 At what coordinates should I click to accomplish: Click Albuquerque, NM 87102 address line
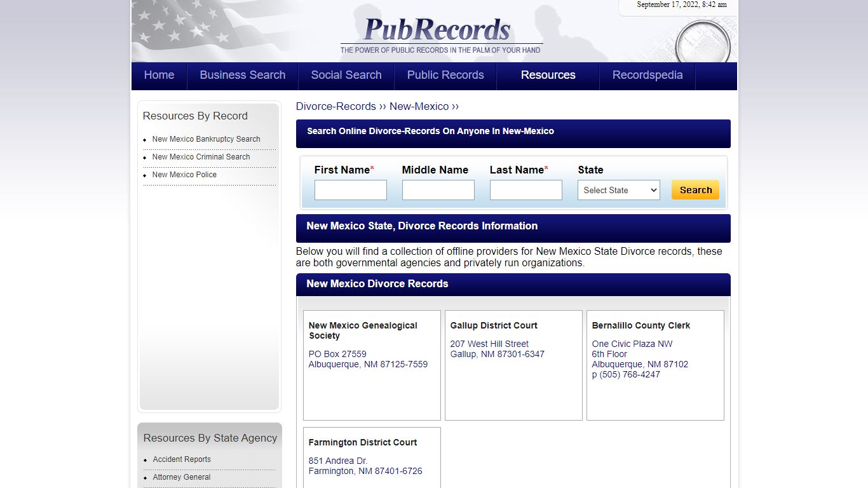pos(640,364)
